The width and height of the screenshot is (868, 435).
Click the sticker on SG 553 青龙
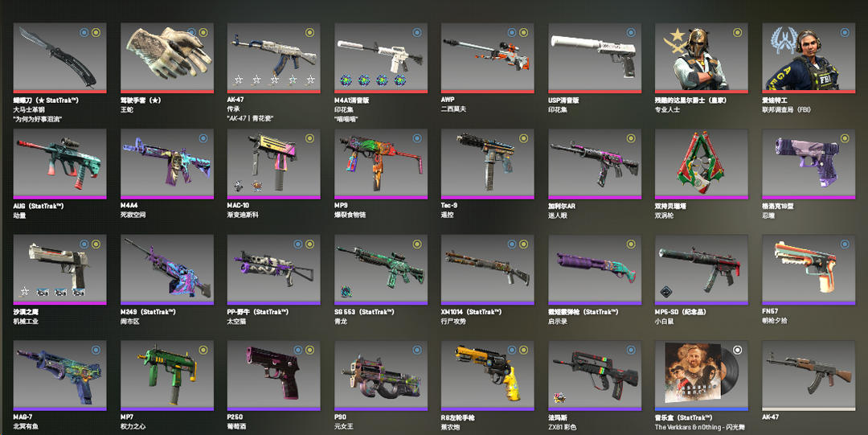(x=346, y=292)
